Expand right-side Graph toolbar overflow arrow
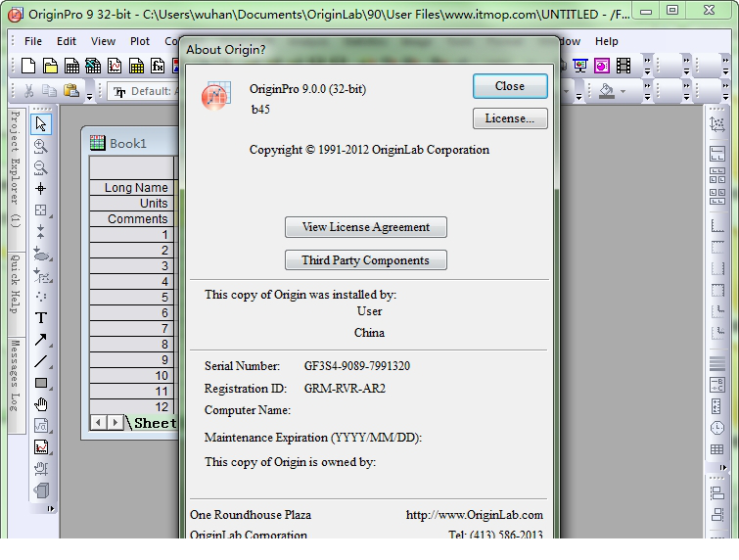Screen dimensions: 739x560 (722, 468)
